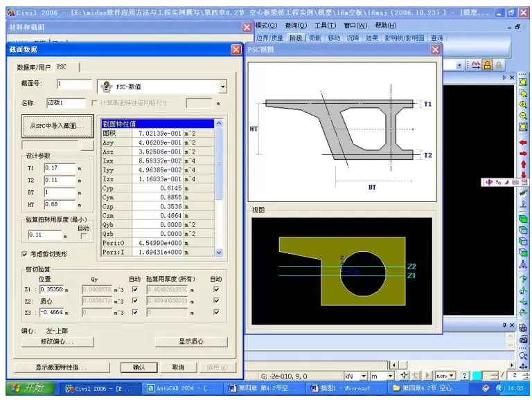Click the red right arrow pan icon
The image size is (532, 400).
pos(523,153)
